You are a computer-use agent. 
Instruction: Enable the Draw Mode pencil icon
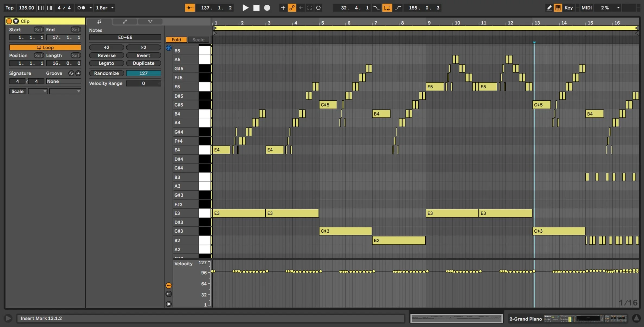coord(549,8)
